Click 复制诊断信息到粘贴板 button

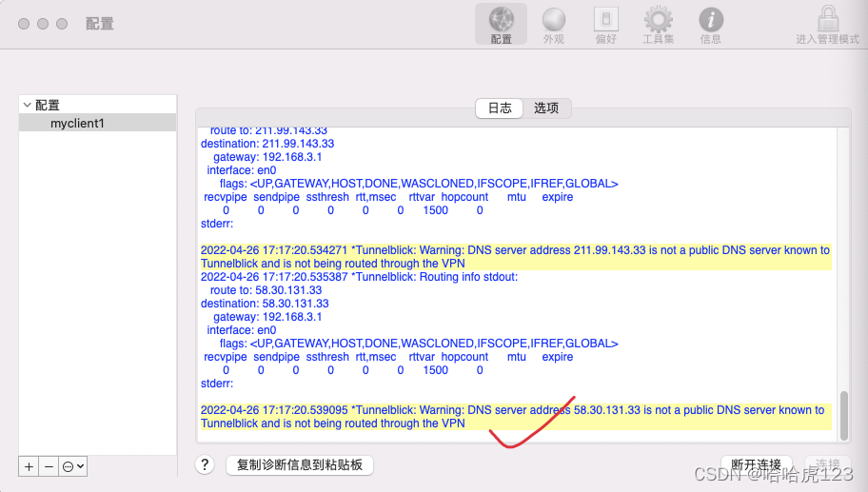(x=300, y=465)
